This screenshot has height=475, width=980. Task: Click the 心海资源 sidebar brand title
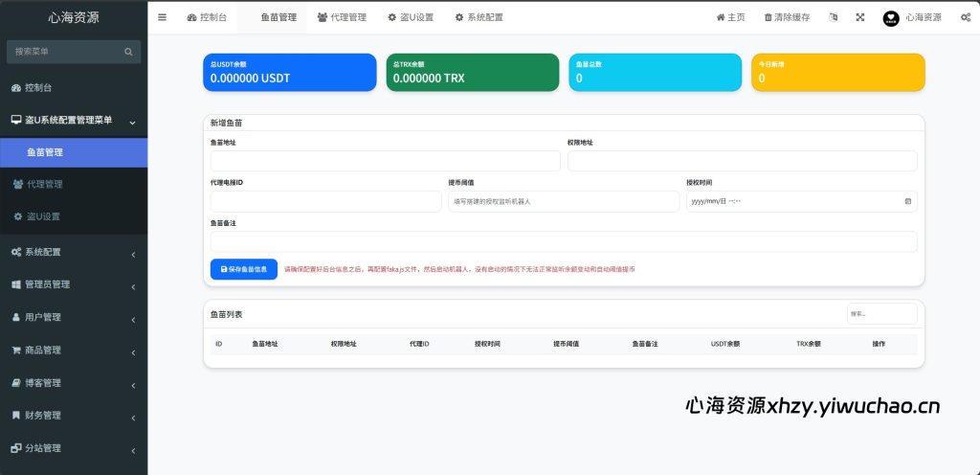[x=74, y=17]
